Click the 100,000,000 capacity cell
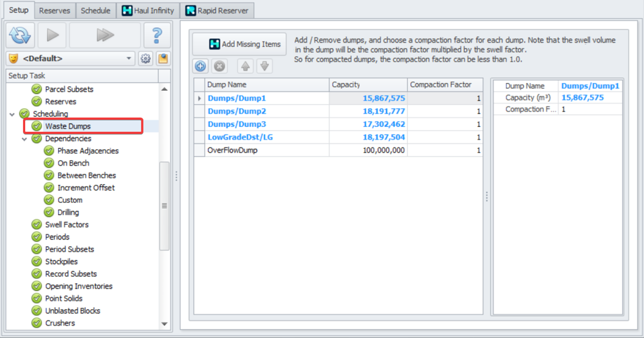Viewport: 644px width, 338px height. click(x=368, y=150)
